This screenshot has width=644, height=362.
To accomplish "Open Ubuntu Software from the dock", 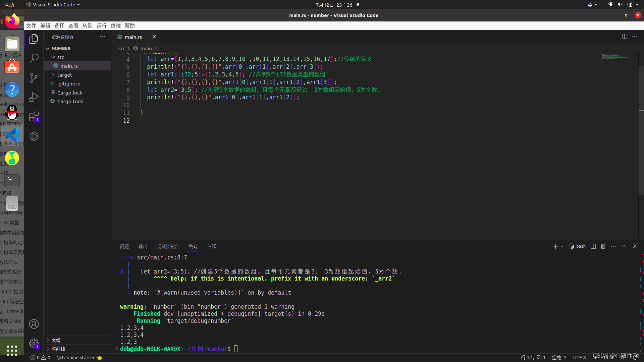I will (x=12, y=67).
